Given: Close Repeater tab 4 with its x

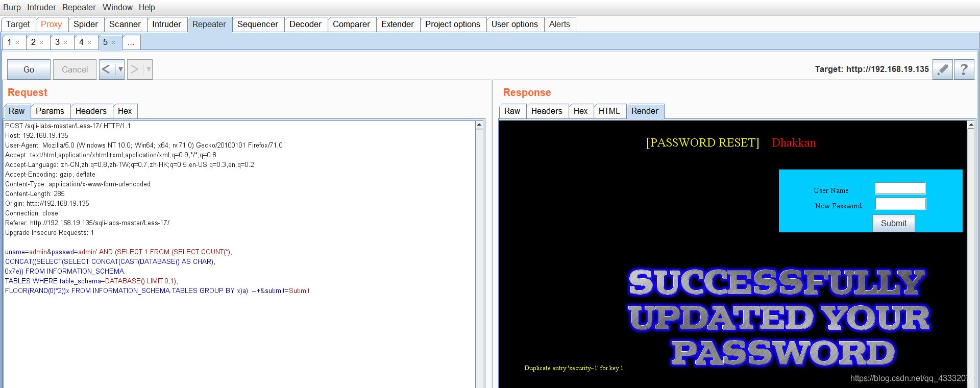Looking at the screenshot, I should point(90,43).
